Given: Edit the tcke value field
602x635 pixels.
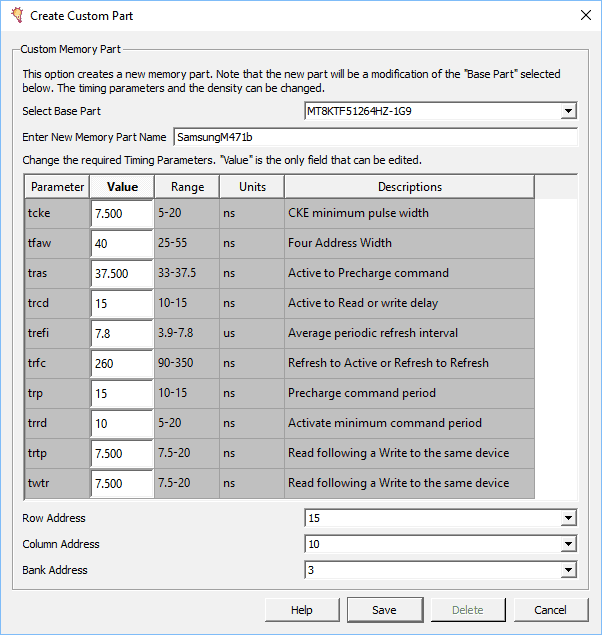Looking at the screenshot, I should pos(121,213).
